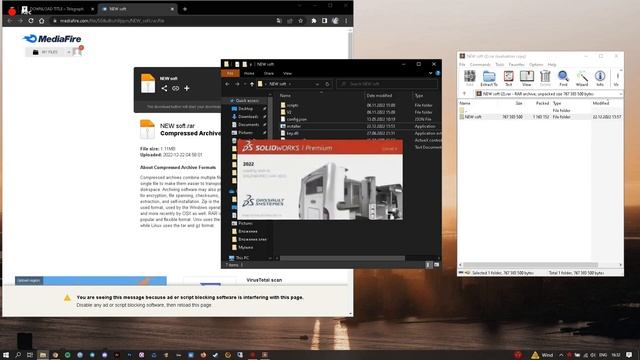Expand the WinRAR archive path dropdown
Image resolution: width=640 pixels, height=360 pixels.
pyautogui.click(x=620, y=94)
